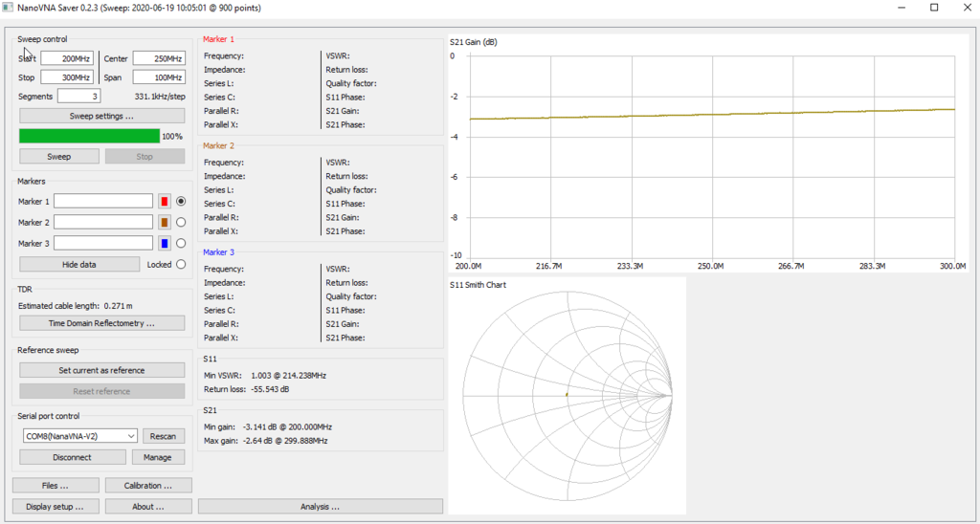Select the Marker 3 radio button
Screen dimensions: 980x524
tap(181, 243)
